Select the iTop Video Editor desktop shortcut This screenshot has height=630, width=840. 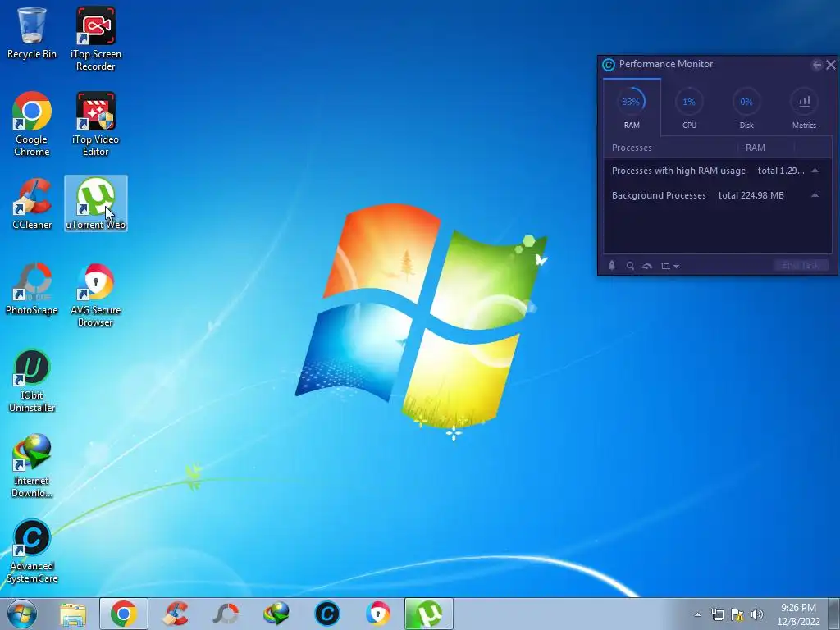point(95,124)
